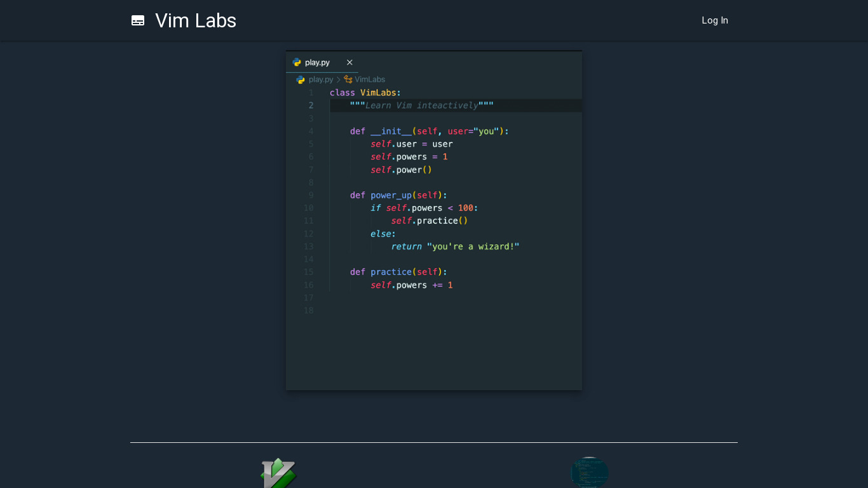Screen dimensions: 868x488
Task: Click the return "you're a wizard!" line
Action: [455, 247]
